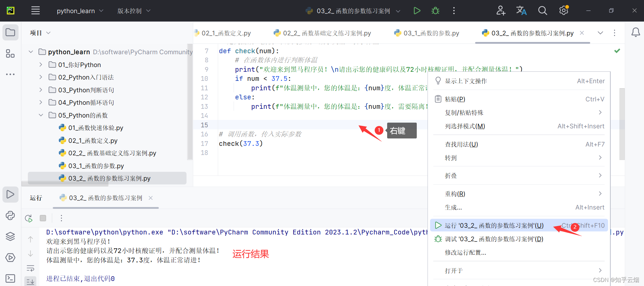Open 打开于 submenu

[x=519, y=271]
